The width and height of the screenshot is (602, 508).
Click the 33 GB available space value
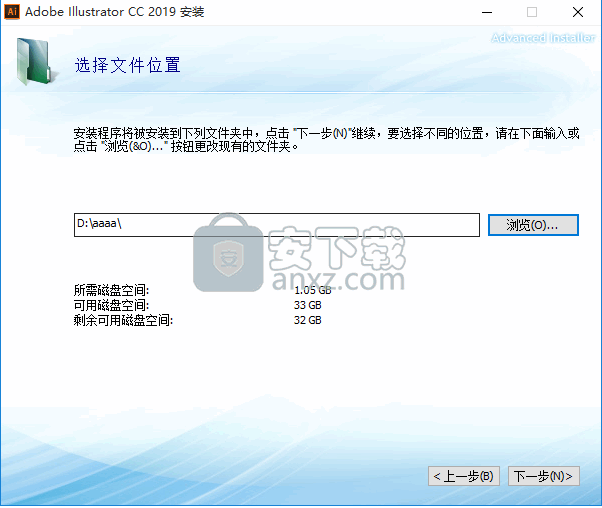pos(308,305)
